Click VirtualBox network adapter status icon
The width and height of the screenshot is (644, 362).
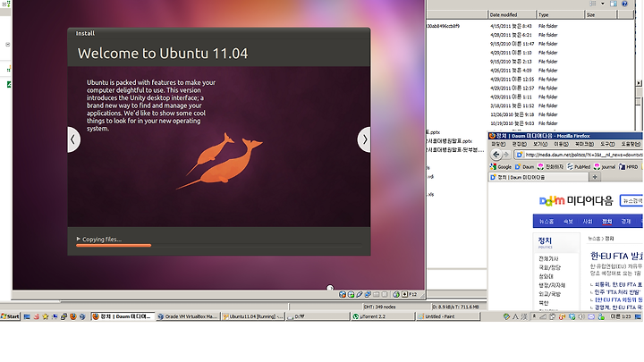click(368, 294)
